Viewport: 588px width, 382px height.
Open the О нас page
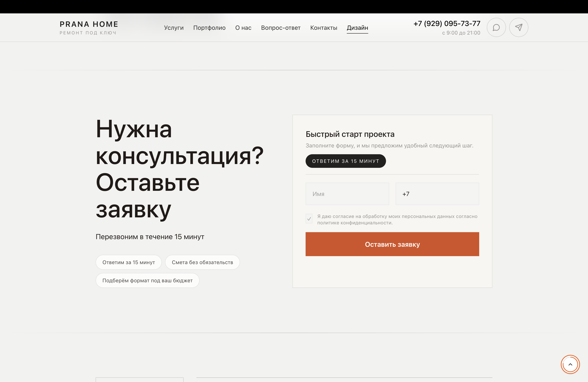point(243,28)
